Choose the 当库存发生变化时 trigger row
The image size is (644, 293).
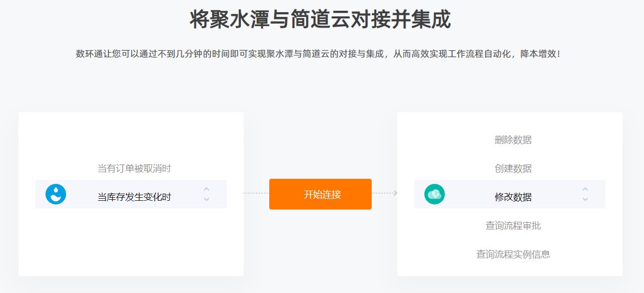pos(131,194)
